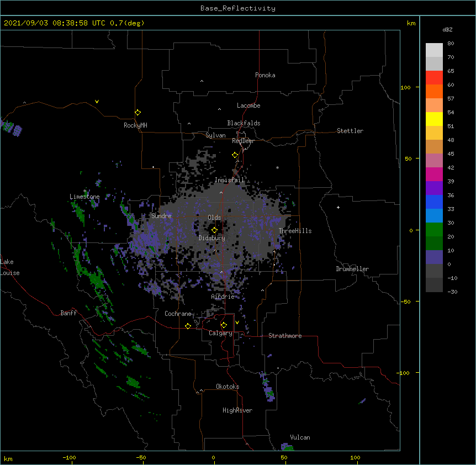The height and width of the screenshot is (465, 476).
Task: Click the Vulcan city label
Action: 300,437
